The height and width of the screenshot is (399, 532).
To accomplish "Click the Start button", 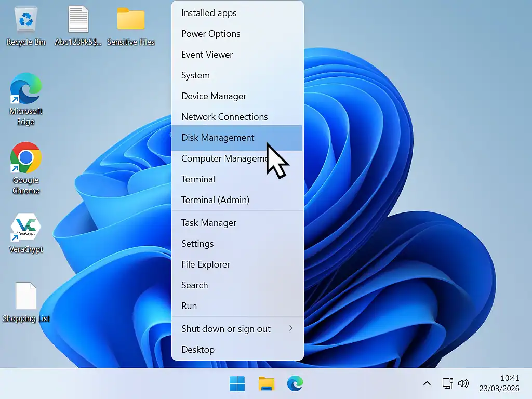I will [x=237, y=383].
